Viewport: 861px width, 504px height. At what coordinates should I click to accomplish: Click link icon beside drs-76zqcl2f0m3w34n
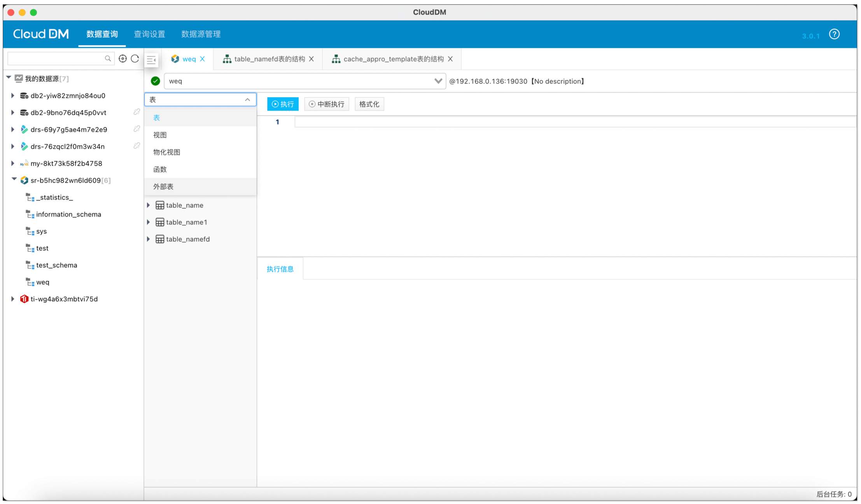tap(136, 146)
